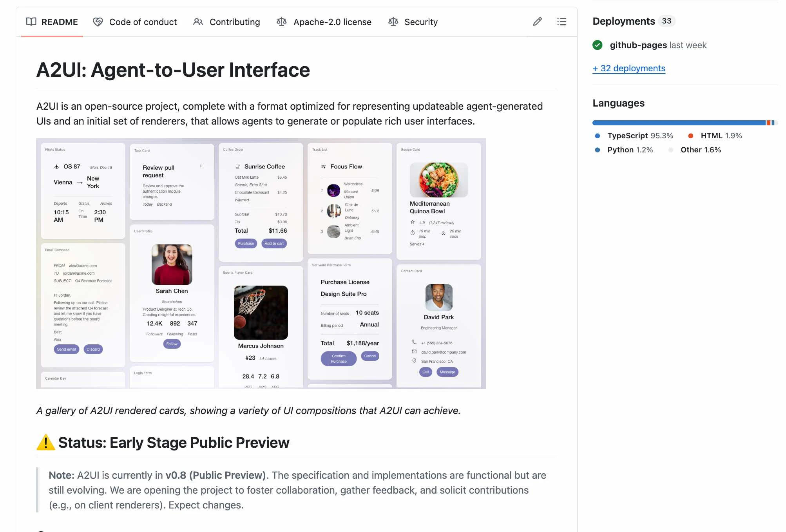Click the Marcus Johnson basketball photo
This screenshot has width=786, height=532.
point(261,313)
